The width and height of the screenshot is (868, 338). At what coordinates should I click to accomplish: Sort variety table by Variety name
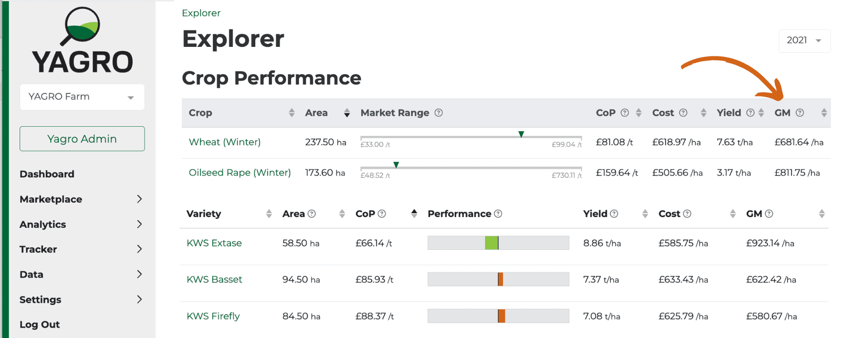tap(269, 214)
